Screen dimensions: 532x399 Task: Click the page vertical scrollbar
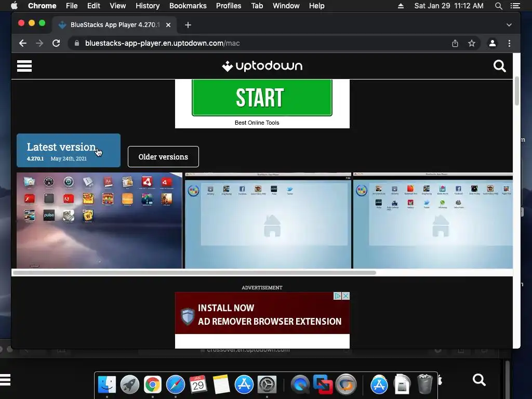coord(517,91)
